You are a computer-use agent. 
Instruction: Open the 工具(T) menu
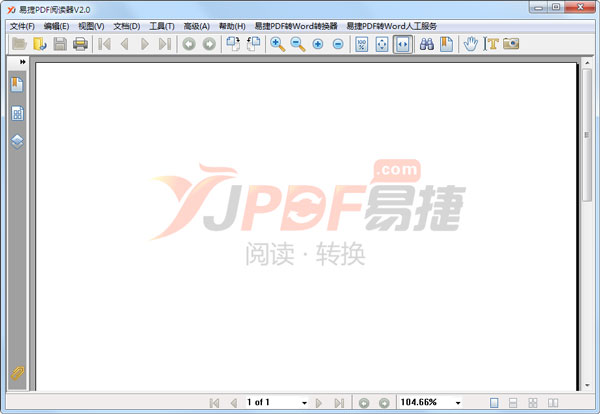[x=161, y=26]
